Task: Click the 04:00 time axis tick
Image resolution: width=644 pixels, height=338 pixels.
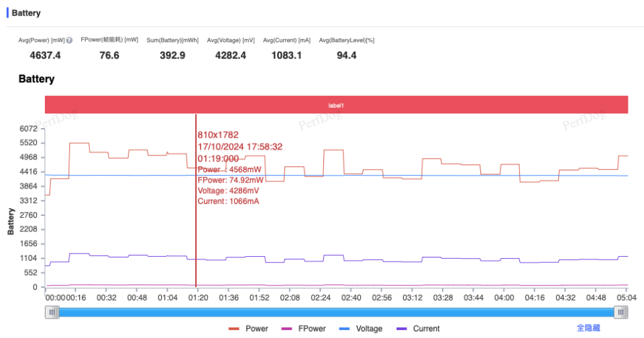Action: 504,298
